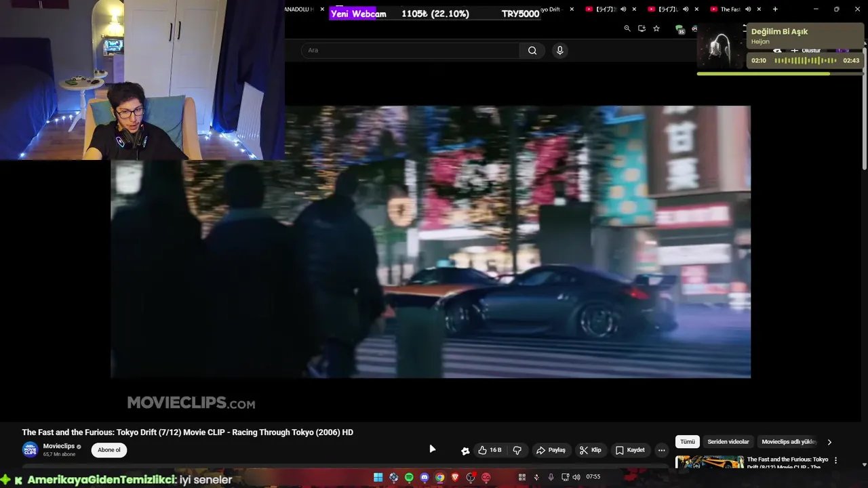Dislike the video with thumbs down
The width and height of the screenshot is (868, 488).
tap(517, 450)
